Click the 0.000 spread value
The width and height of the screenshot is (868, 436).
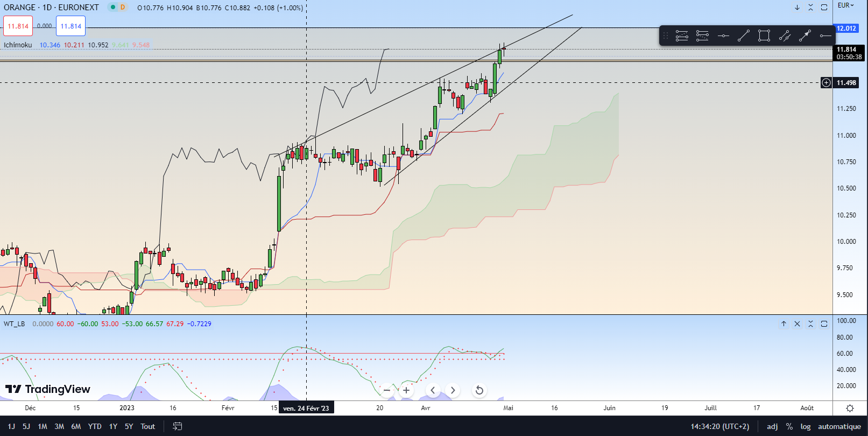pyautogui.click(x=45, y=26)
